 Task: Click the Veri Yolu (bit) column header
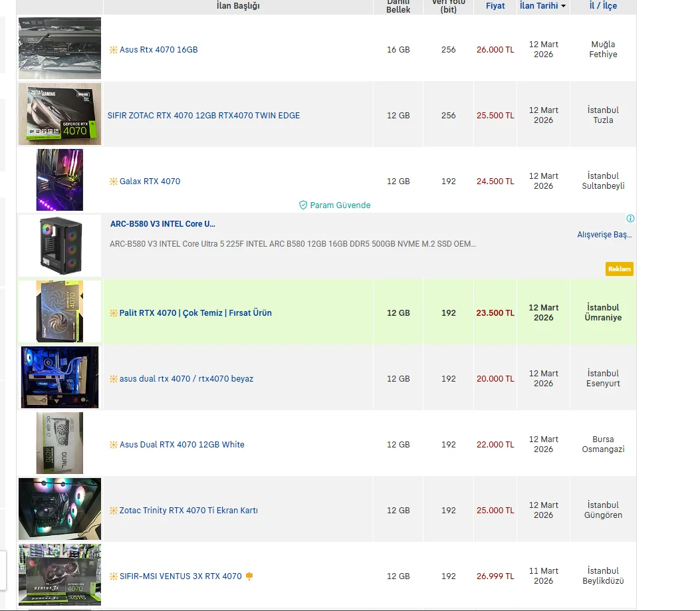(x=448, y=5)
